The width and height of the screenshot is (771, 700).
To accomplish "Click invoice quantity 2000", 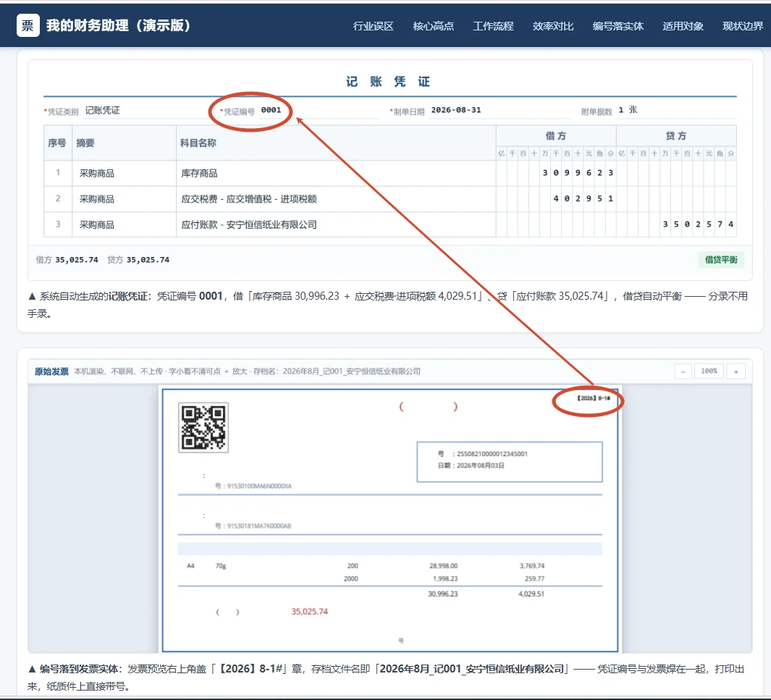I will click(x=351, y=578).
